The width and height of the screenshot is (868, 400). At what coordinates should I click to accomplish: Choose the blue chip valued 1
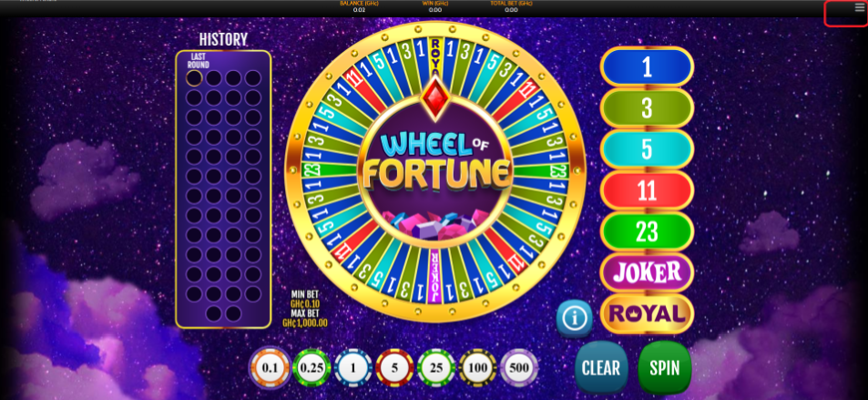(x=353, y=368)
